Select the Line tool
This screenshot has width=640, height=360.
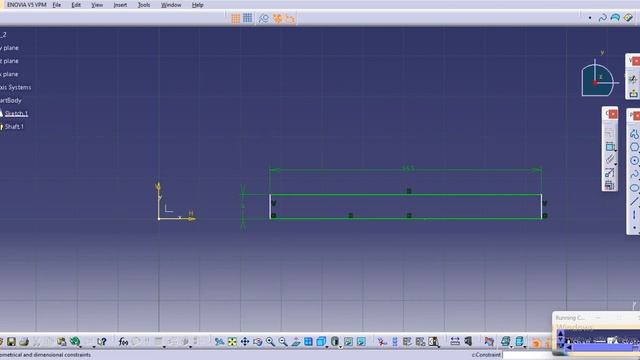pos(634,201)
